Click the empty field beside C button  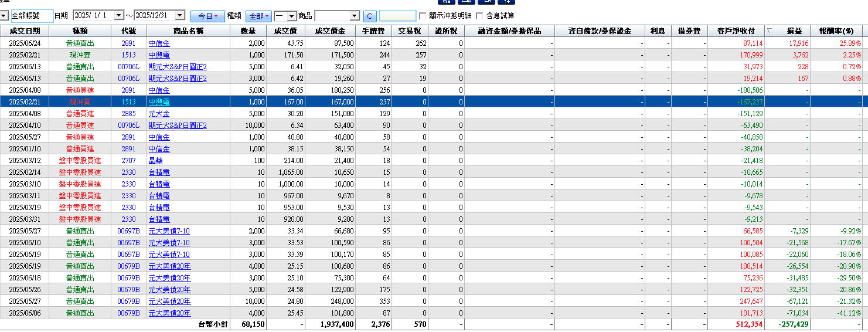click(x=397, y=16)
